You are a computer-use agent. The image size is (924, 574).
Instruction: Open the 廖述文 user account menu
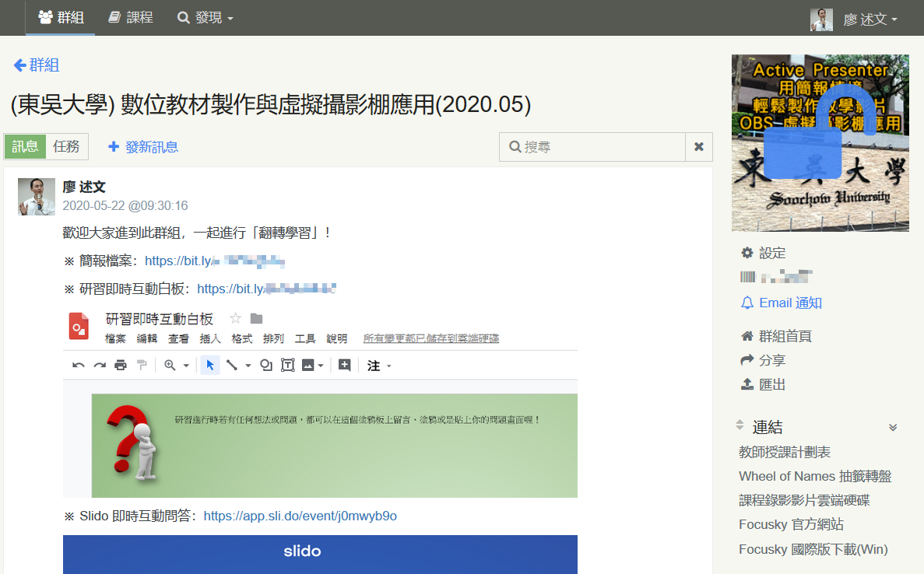[870, 19]
